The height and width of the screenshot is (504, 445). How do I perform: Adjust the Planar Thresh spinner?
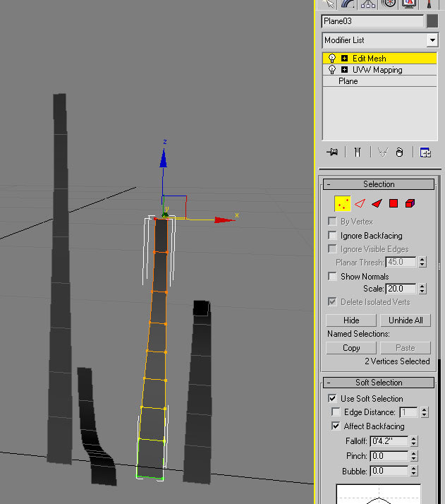[422, 262]
